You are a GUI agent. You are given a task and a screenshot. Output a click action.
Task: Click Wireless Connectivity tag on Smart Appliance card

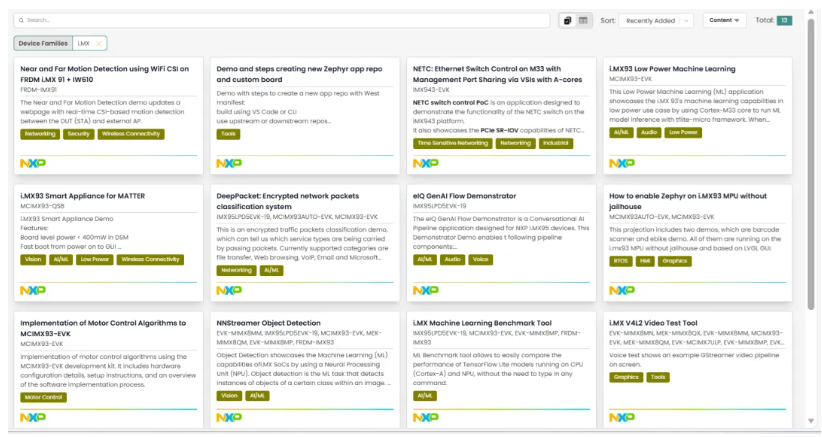150,260
